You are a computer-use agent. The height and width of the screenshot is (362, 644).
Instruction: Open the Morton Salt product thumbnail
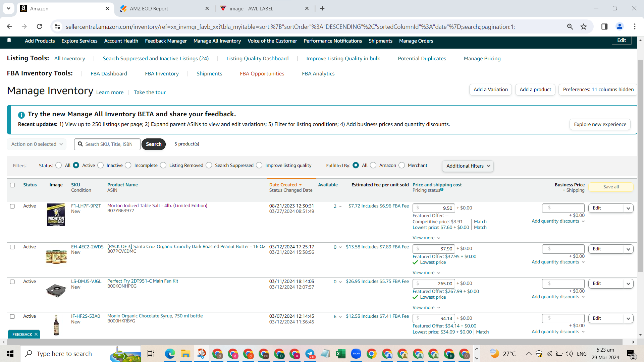pyautogui.click(x=56, y=215)
